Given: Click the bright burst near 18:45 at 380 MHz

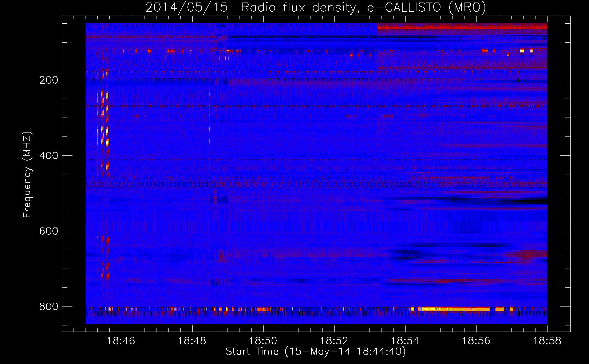Looking at the screenshot, I should [x=107, y=142].
